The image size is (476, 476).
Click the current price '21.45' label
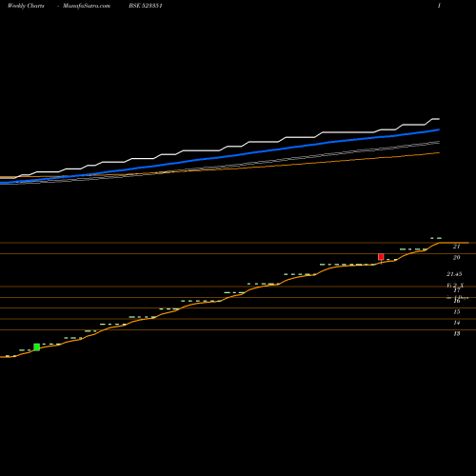(454, 274)
